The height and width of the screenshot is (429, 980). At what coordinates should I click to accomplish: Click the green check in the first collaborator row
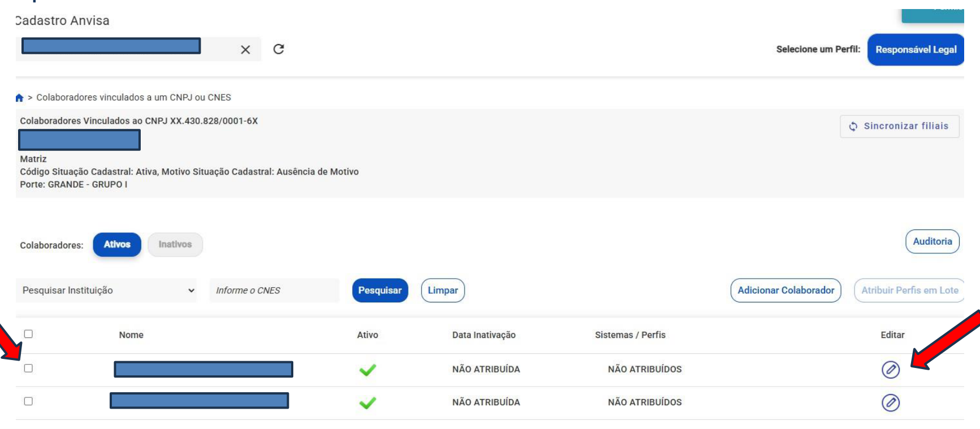tap(367, 370)
